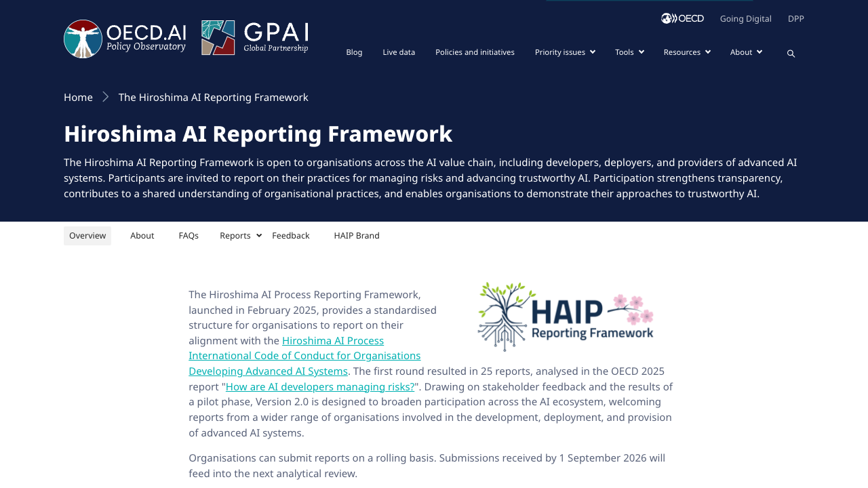Screen dimensions: 868x488
Task: Open Hiroshima AI Process Code of Conduct link
Action: pos(304,356)
